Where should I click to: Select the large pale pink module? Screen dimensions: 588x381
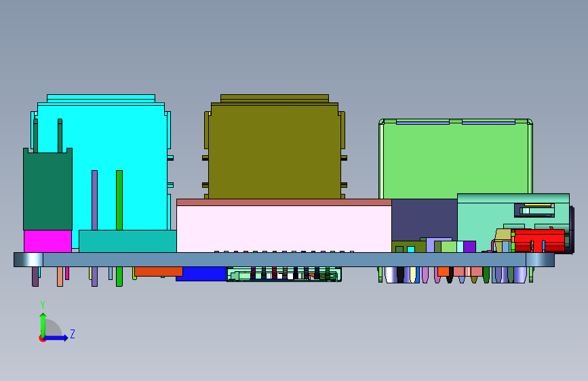coord(284,228)
